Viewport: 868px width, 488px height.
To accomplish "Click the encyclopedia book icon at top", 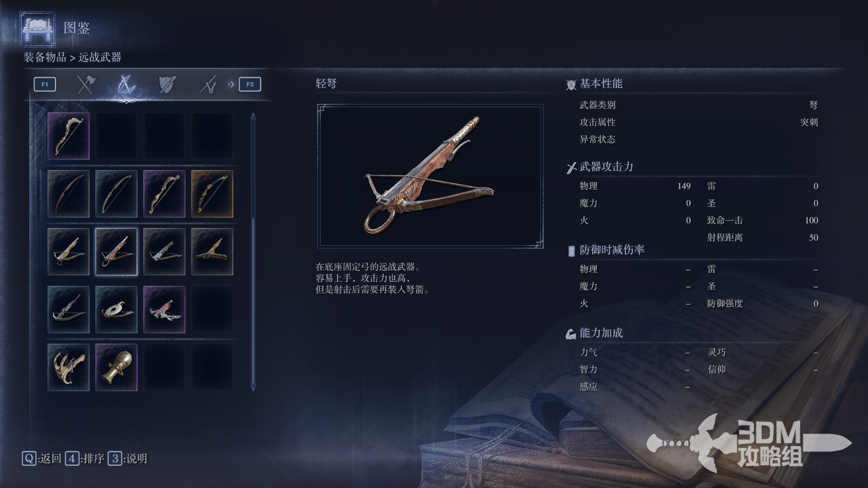I will (x=38, y=29).
